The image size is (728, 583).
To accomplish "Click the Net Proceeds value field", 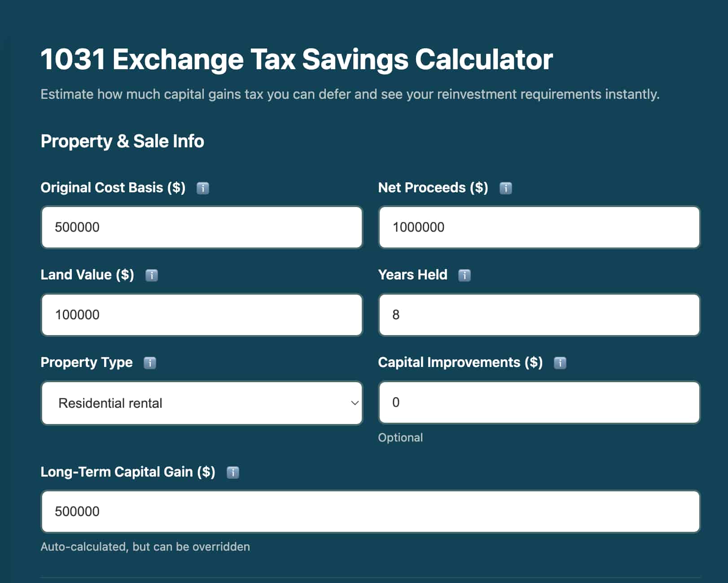I will click(x=539, y=227).
